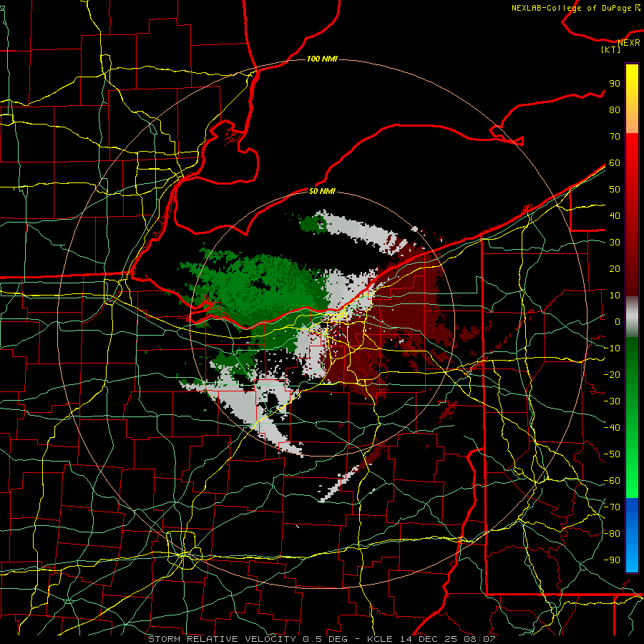Screen dimensions: 644x644
Task: Select the 50 NMI range ring label
Action: pyautogui.click(x=322, y=191)
